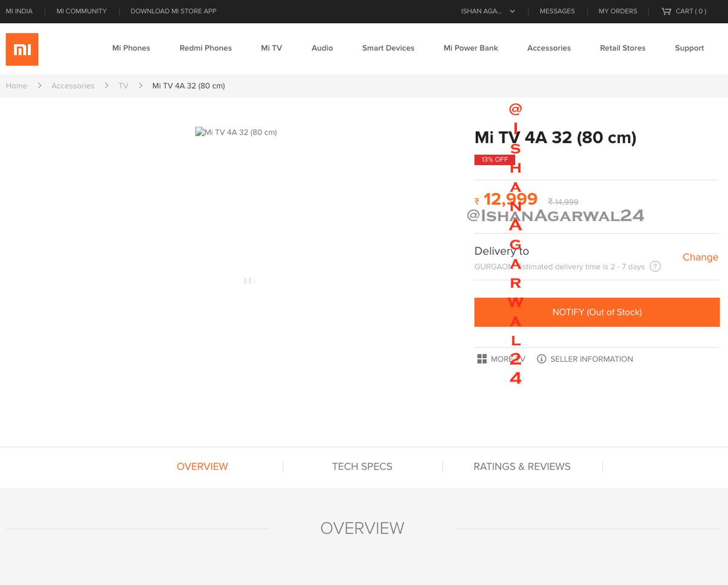Click the broken Mi TV 4A 32 product image
The height and width of the screenshot is (585, 728).
point(236,132)
